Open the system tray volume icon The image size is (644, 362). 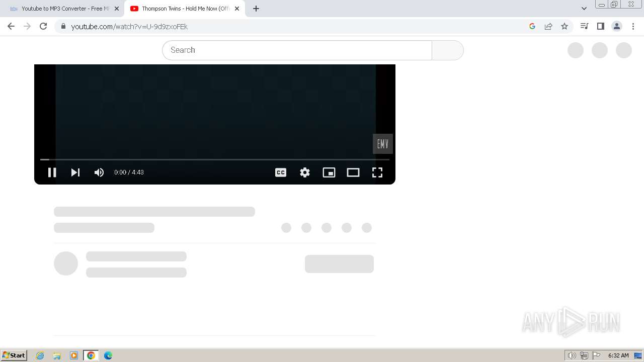(572, 355)
